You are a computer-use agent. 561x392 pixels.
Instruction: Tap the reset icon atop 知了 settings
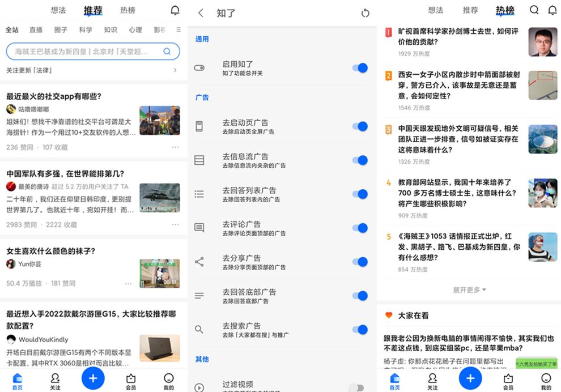coord(365,12)
